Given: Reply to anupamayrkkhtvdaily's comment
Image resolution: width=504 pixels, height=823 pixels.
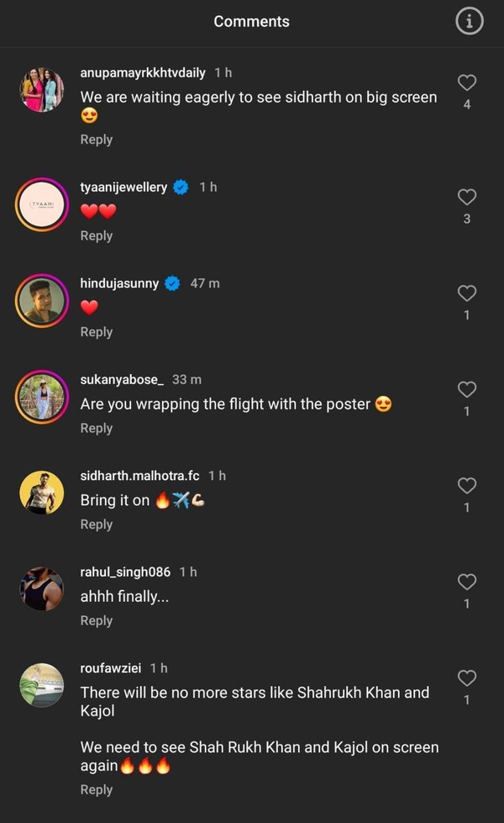Looking at the screenshot, I should click(96, 140).
